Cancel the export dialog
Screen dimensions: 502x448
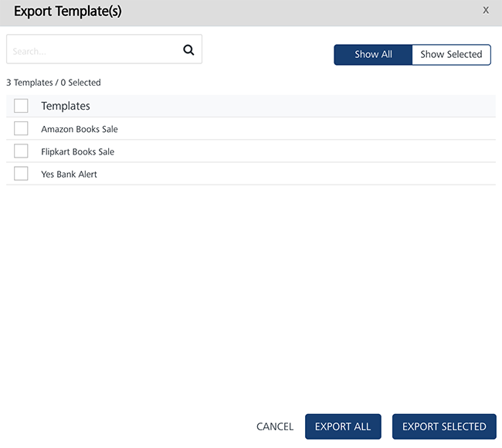(x=275, y=426)
